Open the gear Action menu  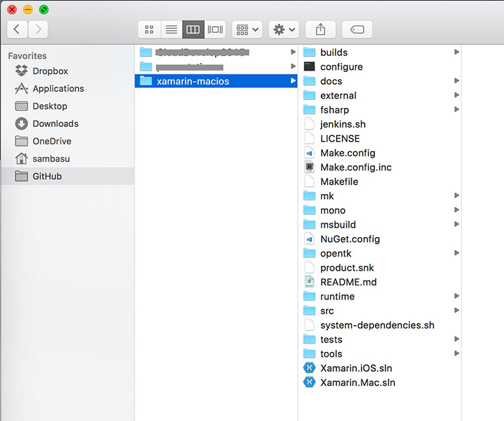284,30
